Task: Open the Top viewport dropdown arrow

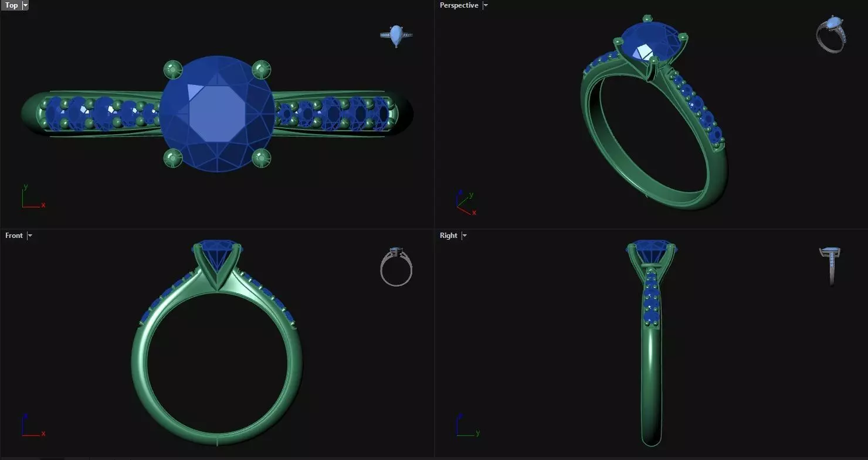Action: [x=25, y=5]
